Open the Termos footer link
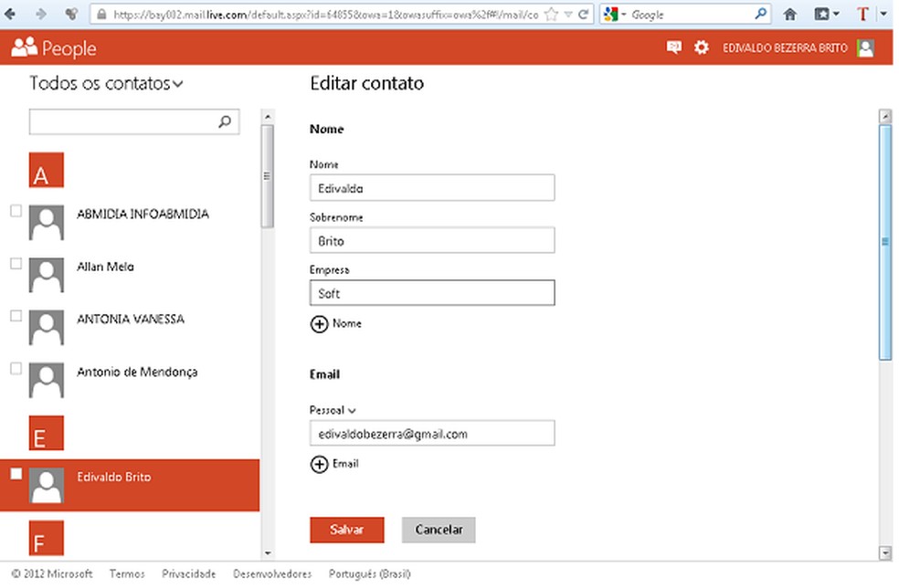This screenshot has width=899, height=588. pos(127,573)
